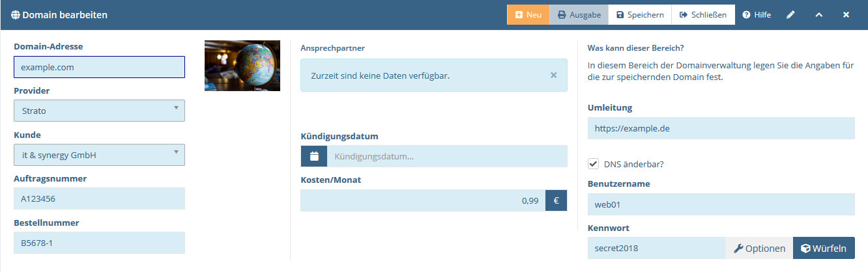Viewport: 868px width, 272px height.
Task: Click the globe thumbnail image
Action: [242, 65]
